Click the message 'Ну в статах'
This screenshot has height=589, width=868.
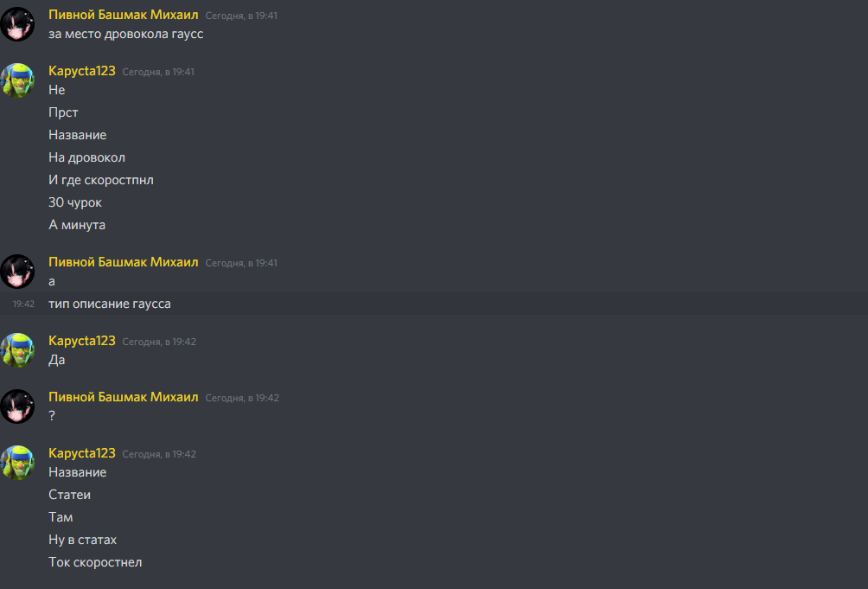click(82, 540)
